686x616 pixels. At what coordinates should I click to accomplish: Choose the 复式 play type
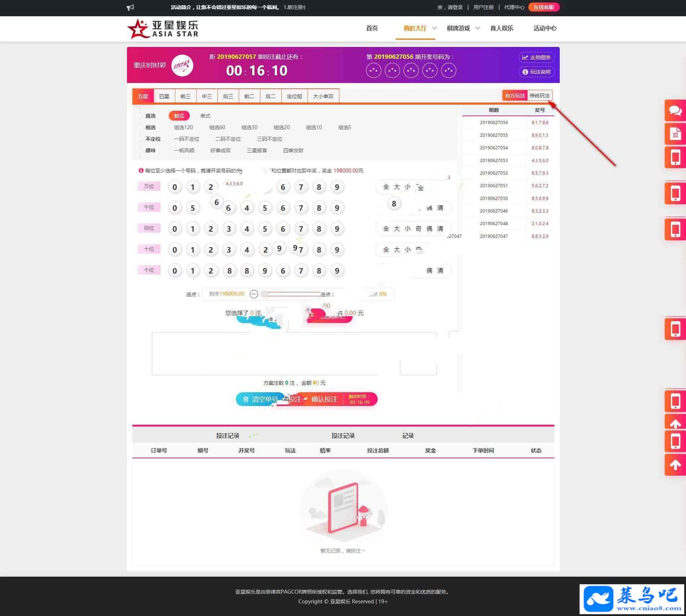[179, 116]
